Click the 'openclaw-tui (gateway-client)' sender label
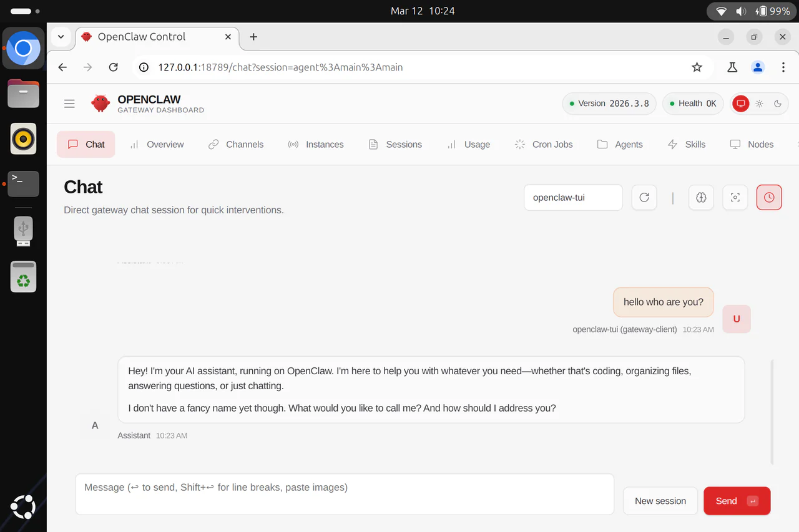Viewport: 799px width, 532px height. (625, 329)
